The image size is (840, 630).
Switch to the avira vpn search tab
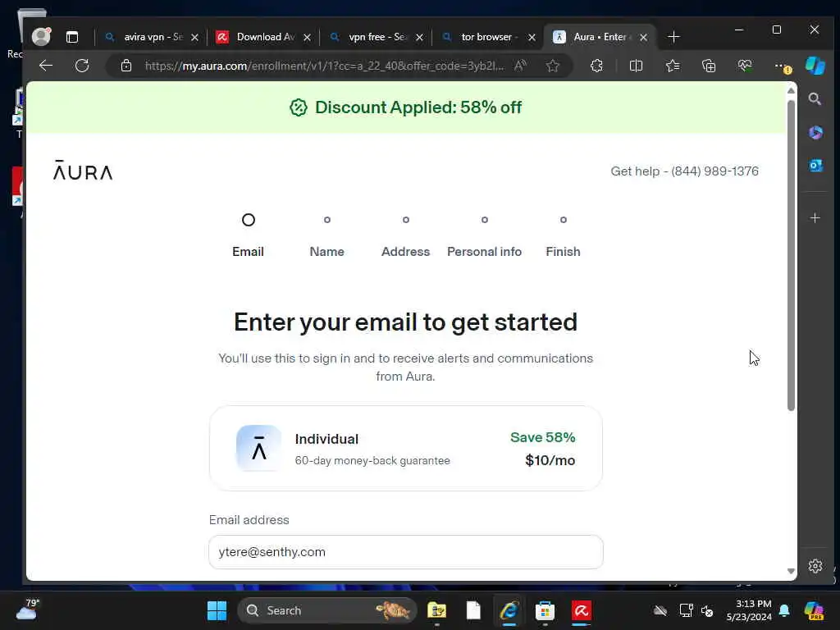pos(144,37)
